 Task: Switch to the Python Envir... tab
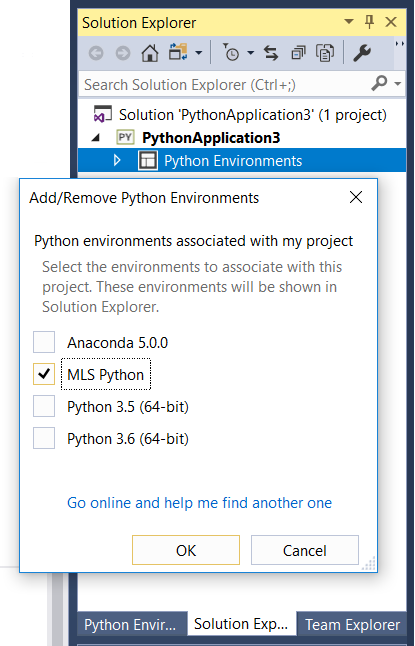point(130,625)
